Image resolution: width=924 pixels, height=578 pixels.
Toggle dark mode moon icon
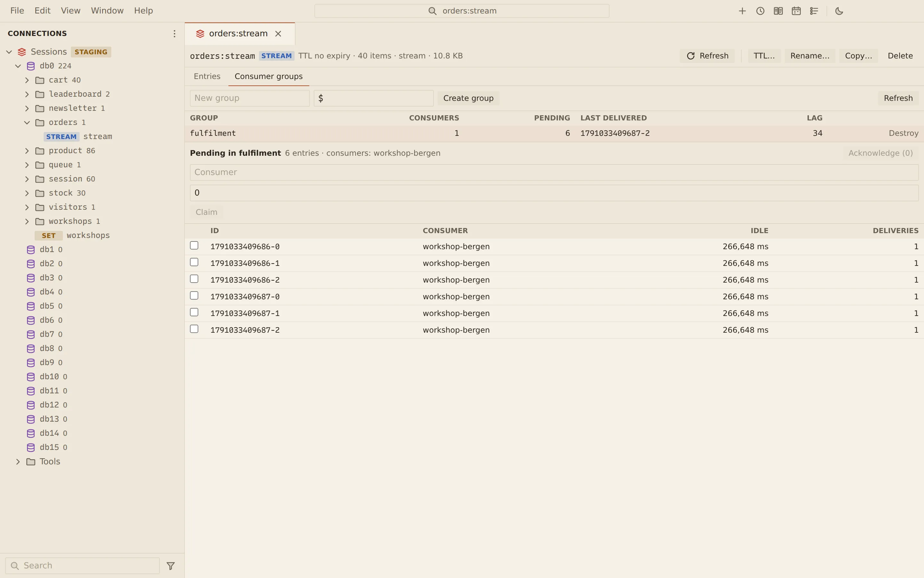(839, 11)
